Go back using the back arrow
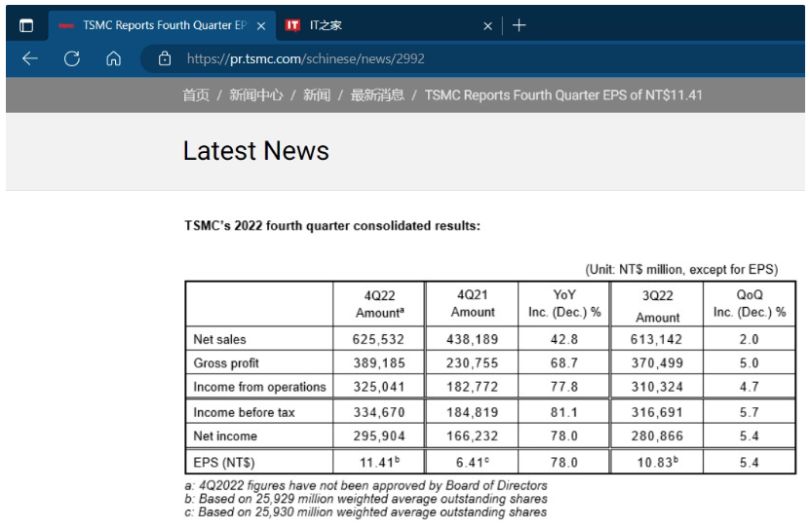 click(x=30, y=58)
